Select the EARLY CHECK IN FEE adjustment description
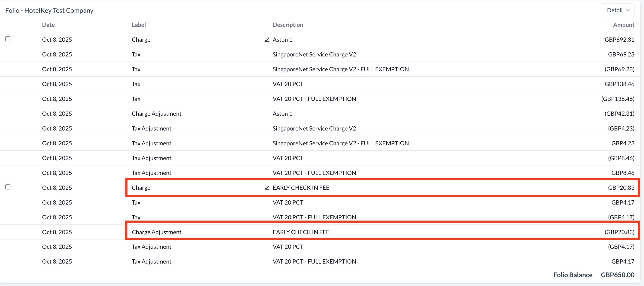644x286 pixels. tap(301, 232)
